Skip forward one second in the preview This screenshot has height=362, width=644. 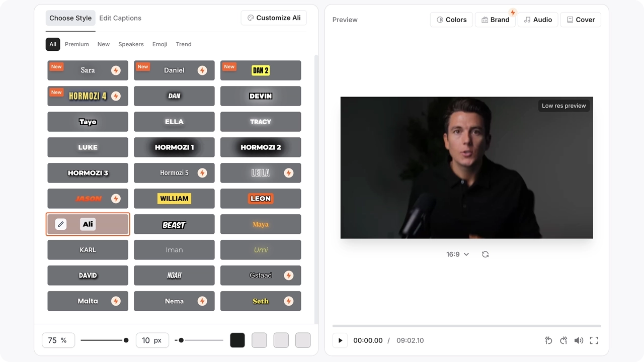563,340
